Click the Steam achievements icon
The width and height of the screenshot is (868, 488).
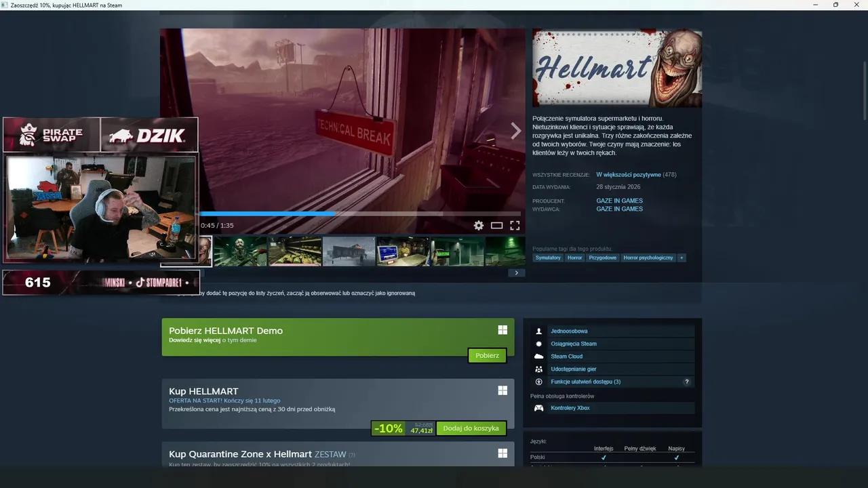coord(539,344)
